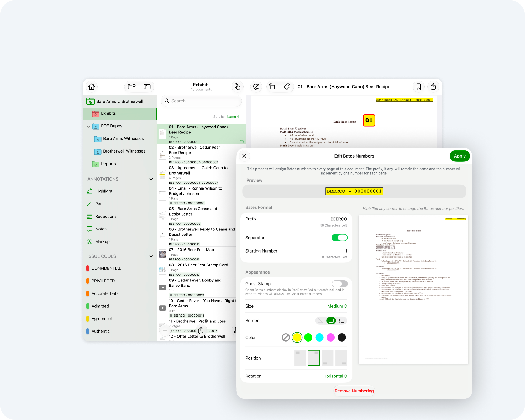Filter by CONFIDENTIAL issue code
This screenshot has height=420, width=525.
tap(120, 268)
